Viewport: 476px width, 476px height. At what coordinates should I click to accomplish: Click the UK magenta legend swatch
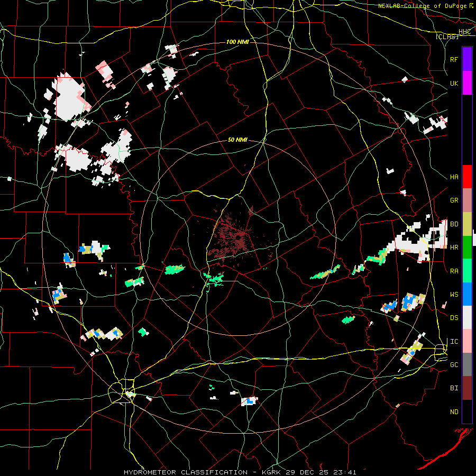(x=467, y=83)
